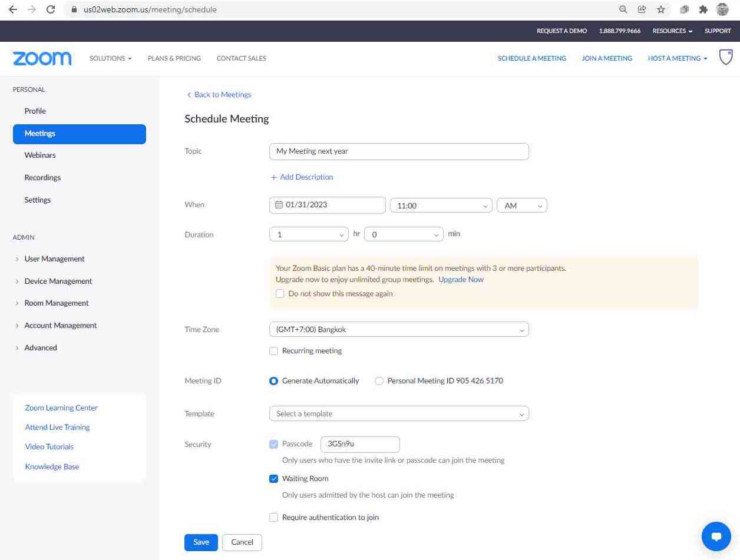This screenshot has height=560, width=740.
Task: Open the chat support bubble icon
Action: (716, 536)
